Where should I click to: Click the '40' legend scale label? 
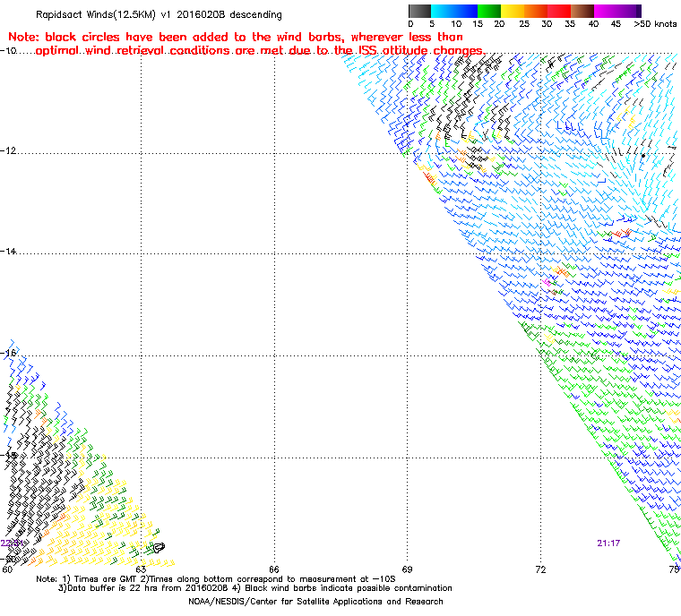(x=593, y=24)
